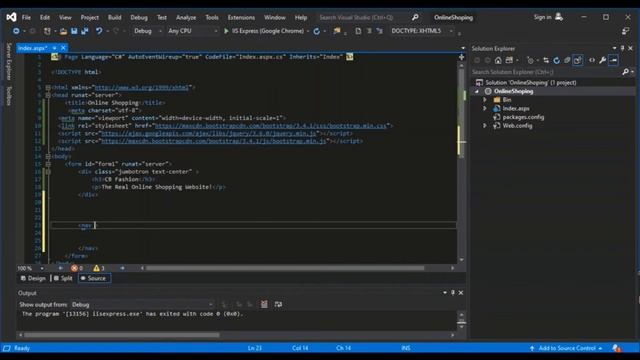Viewport: 640px width, 360px height.
Task: Expand the Index.aspx node
Action: (x=485, y=109)
